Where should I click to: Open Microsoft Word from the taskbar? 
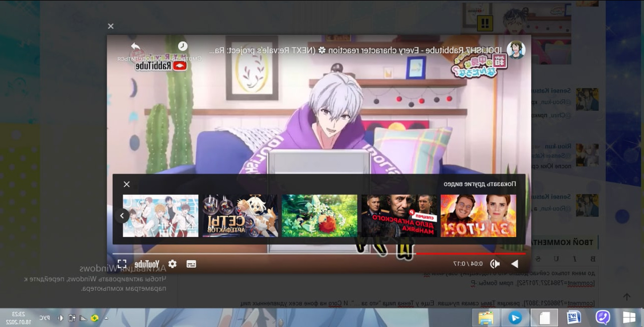574,317
